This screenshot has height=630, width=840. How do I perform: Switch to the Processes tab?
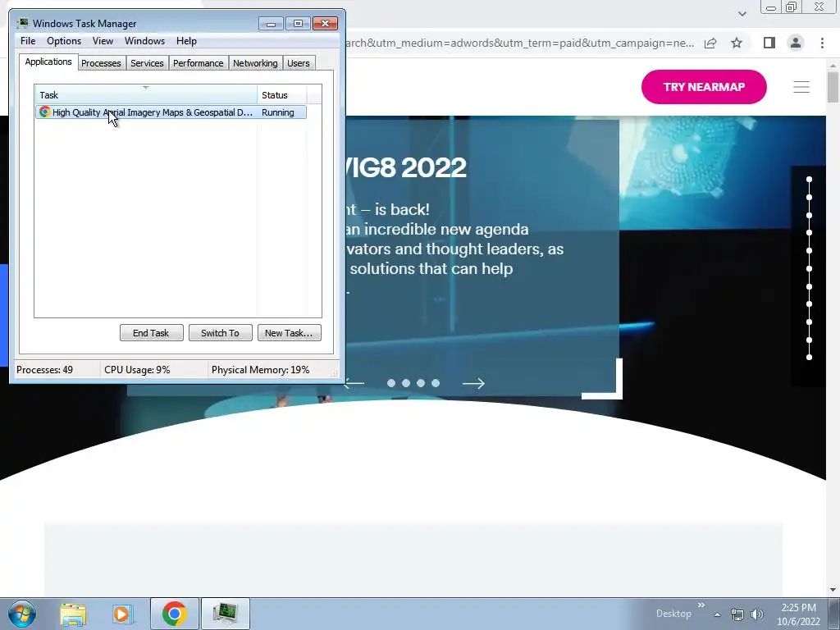click(x=101, y=63)
